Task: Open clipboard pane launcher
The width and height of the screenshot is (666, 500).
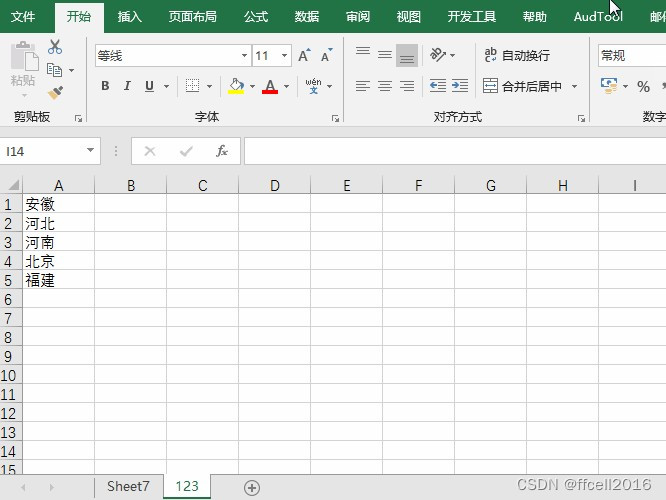Action: pyautogui.click(x=78, y=119)
